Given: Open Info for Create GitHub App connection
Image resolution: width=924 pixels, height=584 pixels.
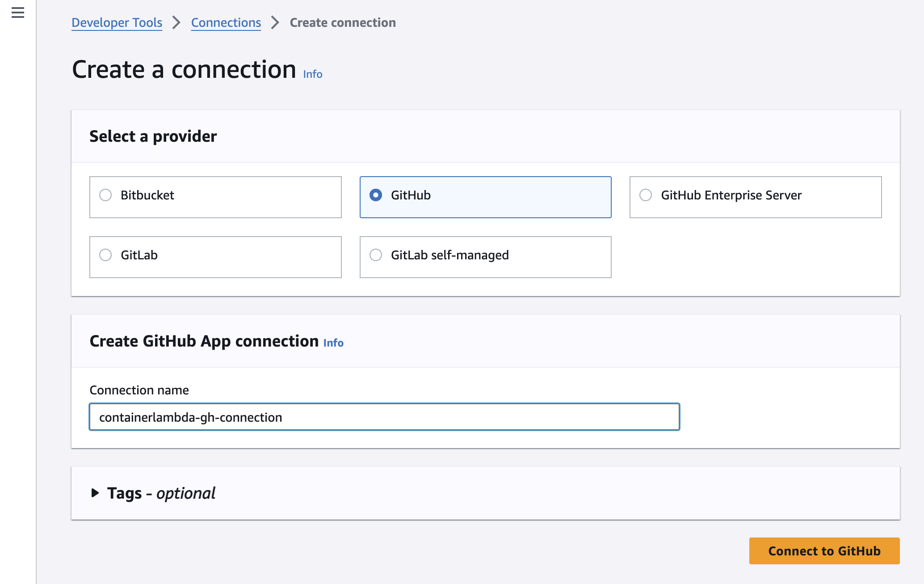Looking at the screenshot, I should 333,343.
